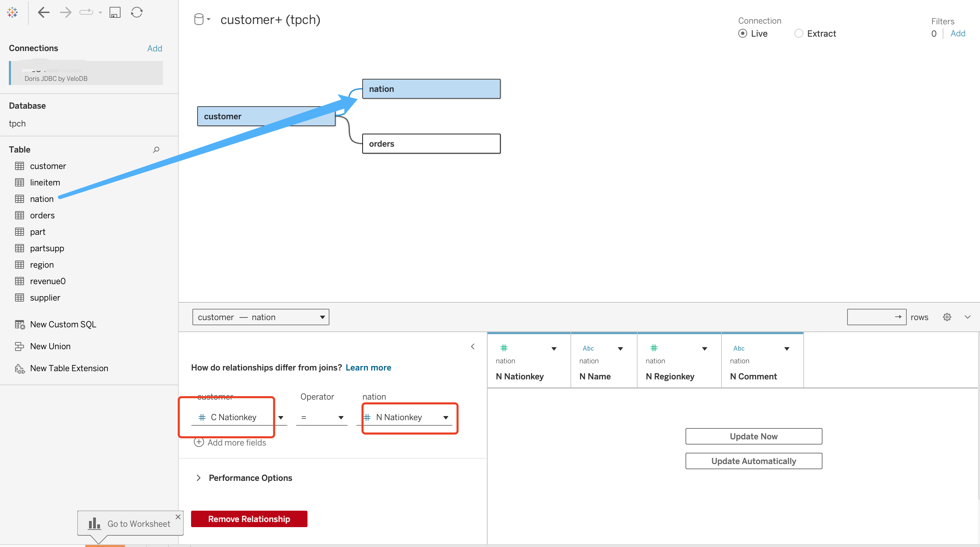Click the orders table box on canvas
The width and height of the screenshot is (980, 547).
pos(431,144)
